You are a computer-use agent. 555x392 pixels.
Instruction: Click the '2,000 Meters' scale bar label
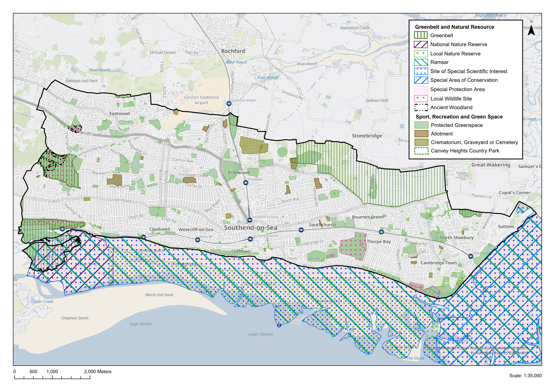coord(98,372)
